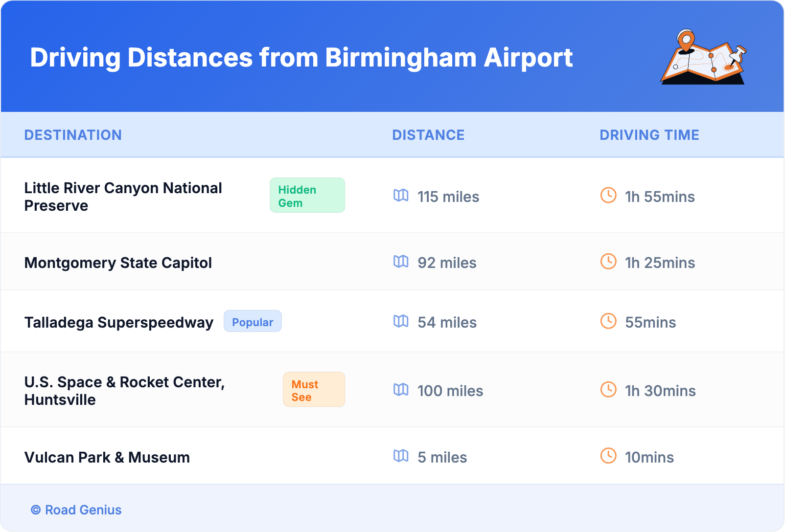
Task: Click the Driving Time column header
Action: click(x=649, y=135)
